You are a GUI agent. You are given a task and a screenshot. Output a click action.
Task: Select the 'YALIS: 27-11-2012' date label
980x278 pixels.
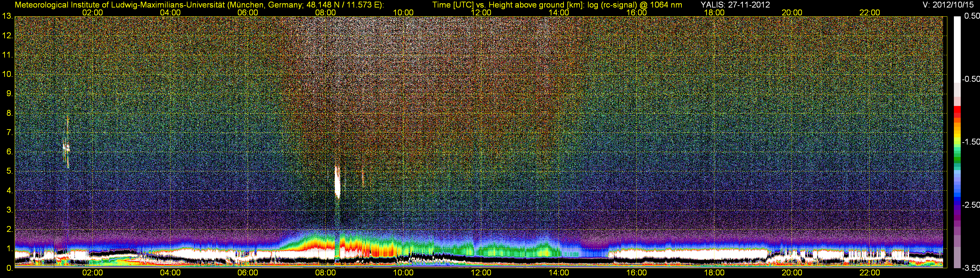[735, 5]
